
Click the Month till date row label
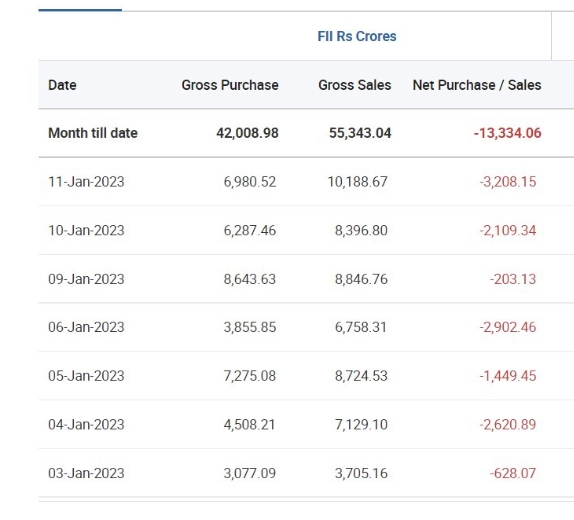(93, 133)
